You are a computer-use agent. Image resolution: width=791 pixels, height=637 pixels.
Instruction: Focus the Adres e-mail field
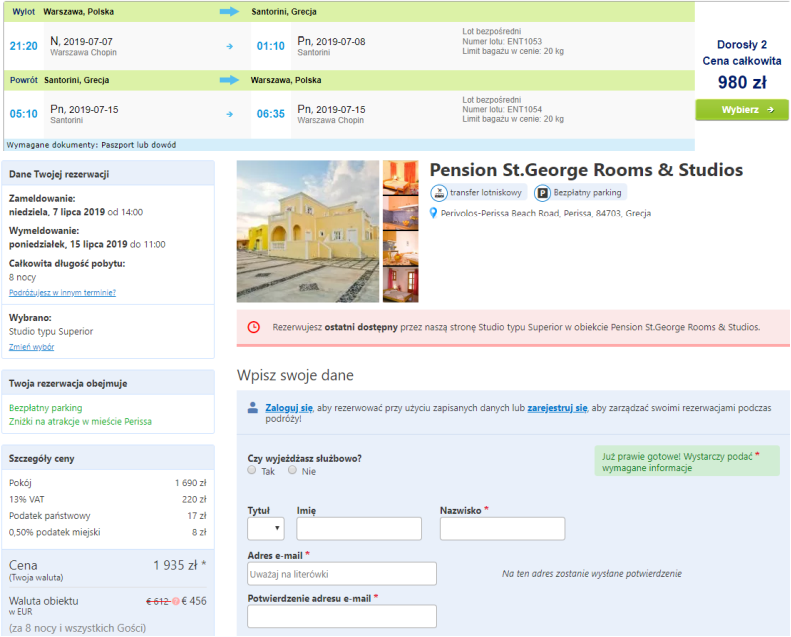pos(342,574)
